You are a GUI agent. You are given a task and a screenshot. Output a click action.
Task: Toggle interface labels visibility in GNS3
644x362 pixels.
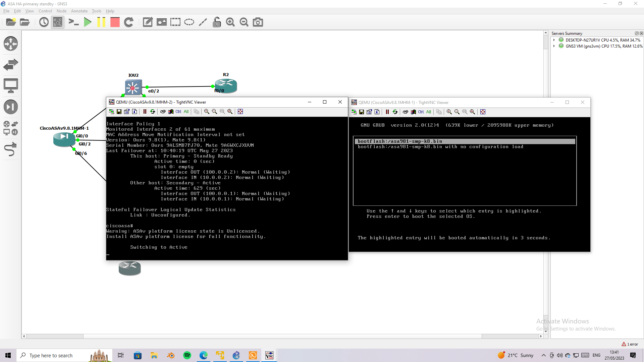pos(57,22)
